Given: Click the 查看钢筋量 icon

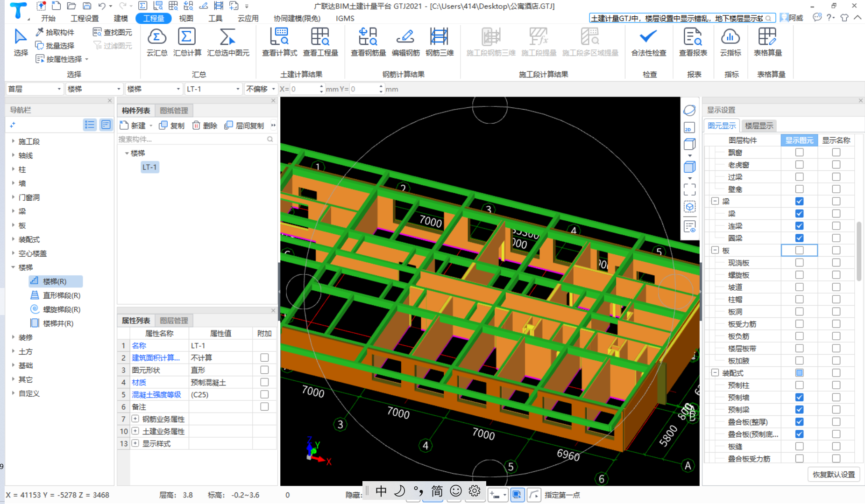Looking at the screenshot, I should pyautogui.click(x=368, y=37).
